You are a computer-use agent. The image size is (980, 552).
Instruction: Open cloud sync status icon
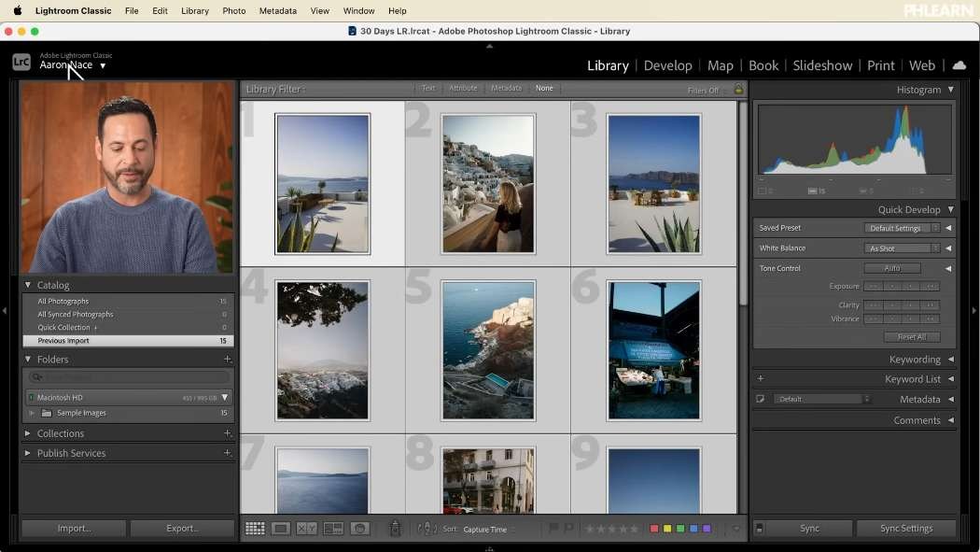(959, 65)
